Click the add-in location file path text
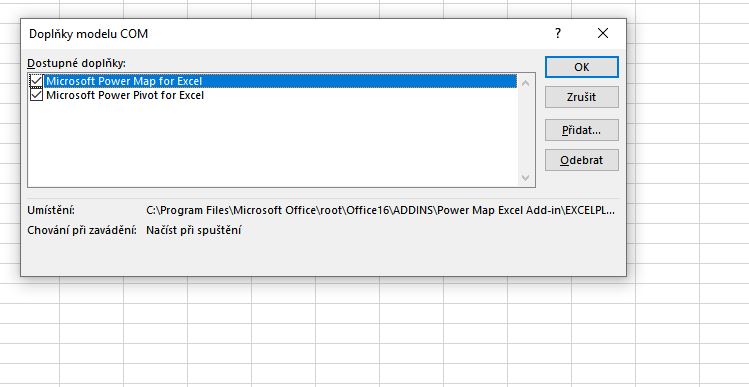Viewport: 749px width, 387px height. point(380,210)
